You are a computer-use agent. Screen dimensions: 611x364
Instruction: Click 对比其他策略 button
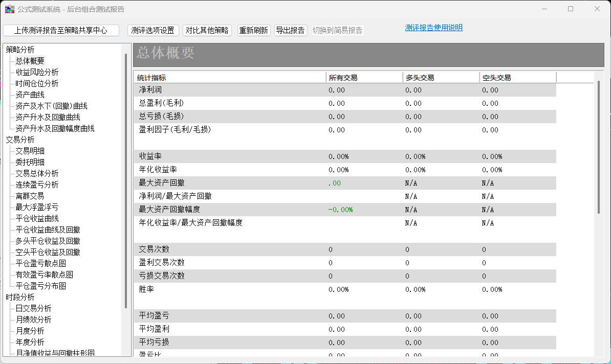pos(207,30)
